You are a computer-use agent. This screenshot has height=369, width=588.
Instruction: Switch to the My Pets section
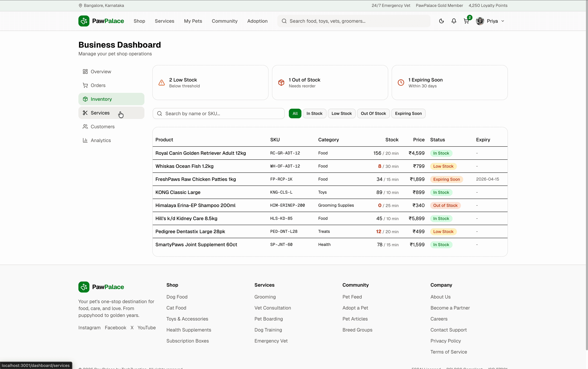click(193, 21)
